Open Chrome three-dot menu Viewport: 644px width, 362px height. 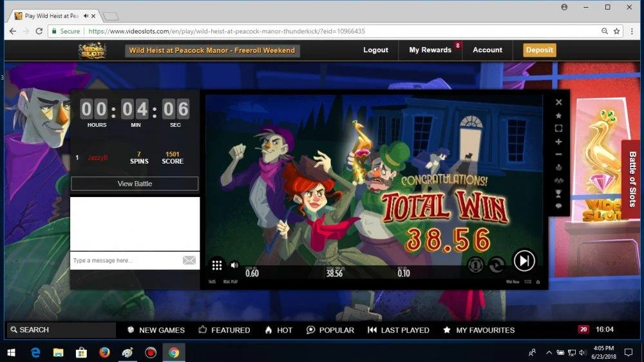(x=632, y=31)
